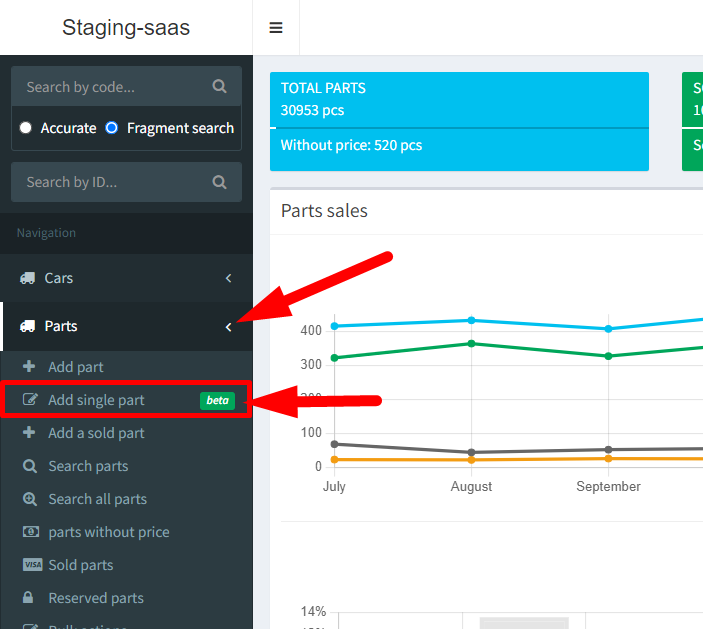Collapse the Parts menu chevron
Screen dimensions: 703x629
[228, 326]
